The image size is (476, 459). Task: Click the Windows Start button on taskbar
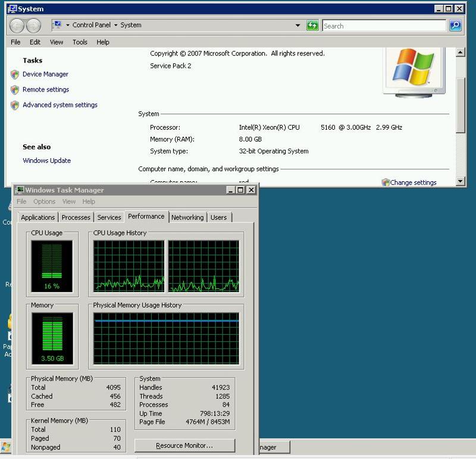(x=6, y=447)
